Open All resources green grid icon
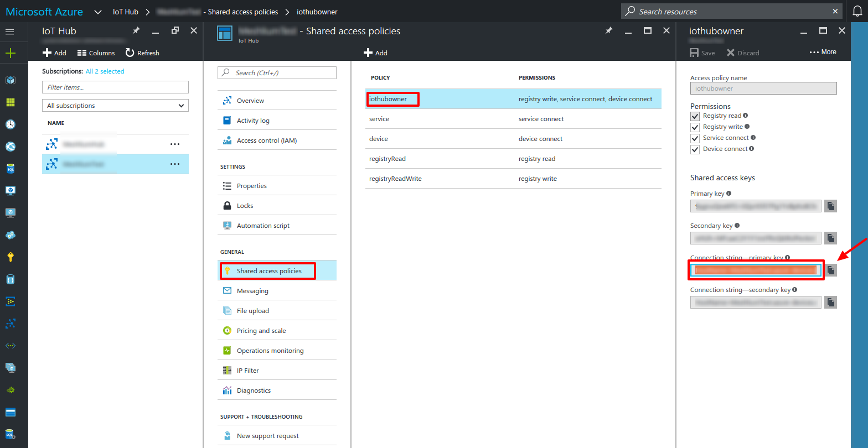 click(10, 102)
